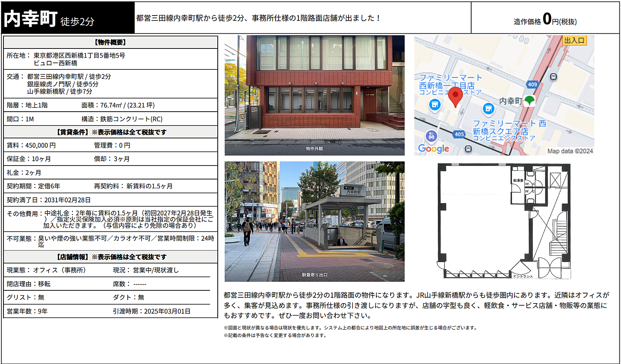Open the 駅最寄り出口 station exit photo
This screenshot has width=621, height=364.
click(x=314, y=221)
